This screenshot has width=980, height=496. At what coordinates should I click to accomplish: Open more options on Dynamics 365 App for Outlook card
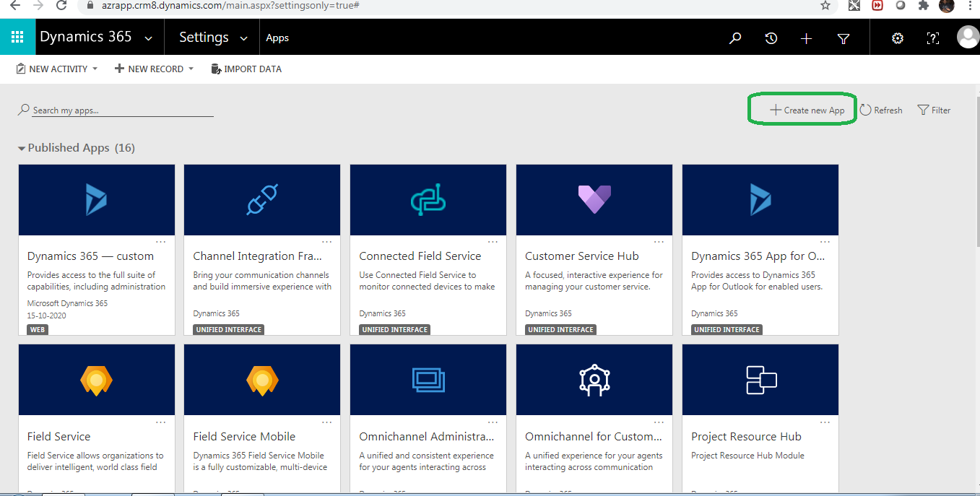click(825, 242)
